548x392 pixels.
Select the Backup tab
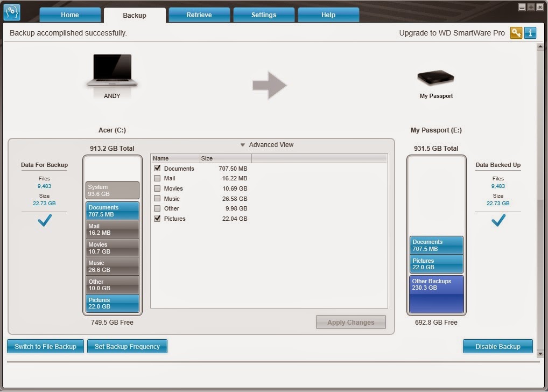135,15
